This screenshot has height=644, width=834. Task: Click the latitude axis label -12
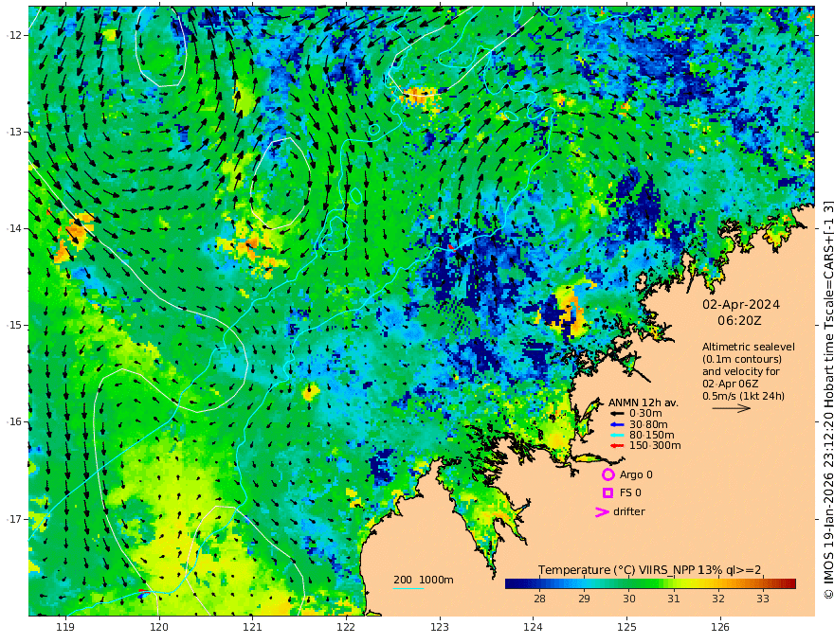coord(14,35)
